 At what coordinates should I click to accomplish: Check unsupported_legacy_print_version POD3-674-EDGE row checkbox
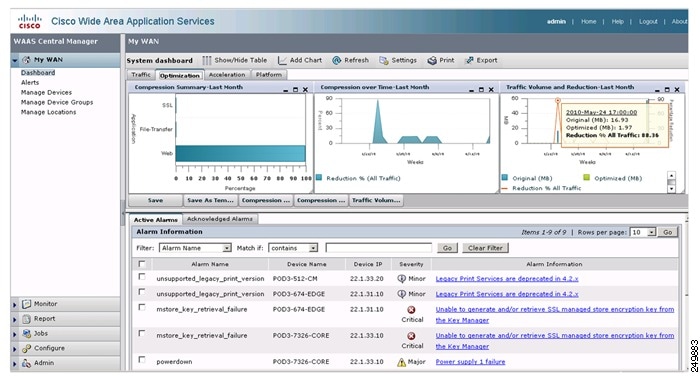click(142, 292)
